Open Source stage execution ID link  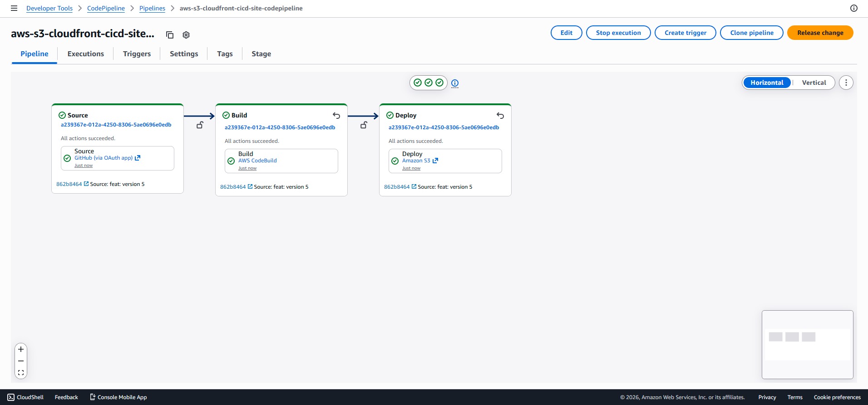(116, 125)
